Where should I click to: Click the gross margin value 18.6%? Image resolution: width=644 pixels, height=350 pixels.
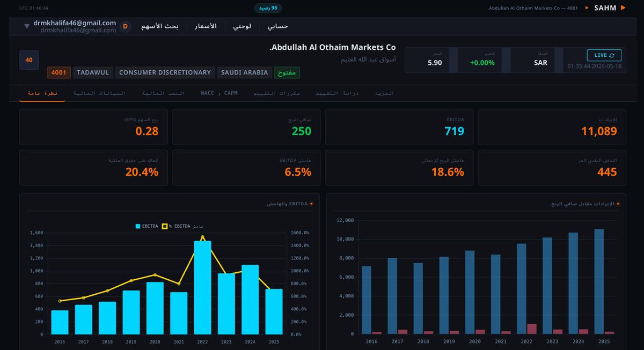[448, 172]
